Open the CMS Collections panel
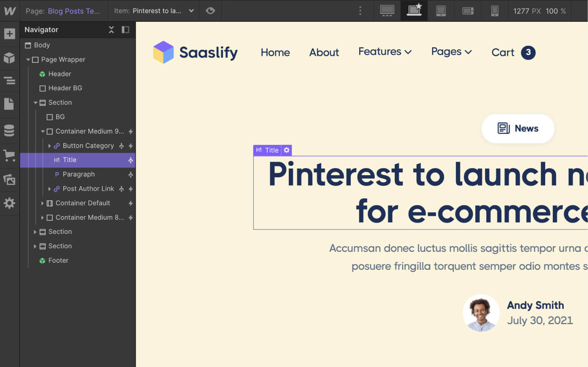The image size is (588, 367). (x=10, y=130)
